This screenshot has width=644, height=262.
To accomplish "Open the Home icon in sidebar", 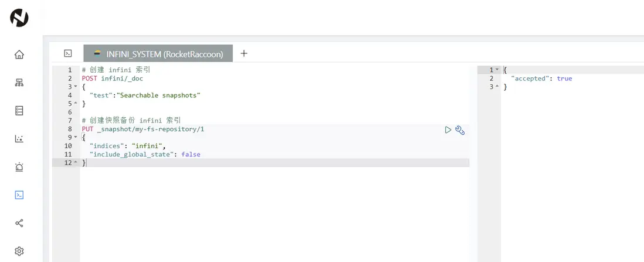I will pyautogui.click(x=19, y=55).
